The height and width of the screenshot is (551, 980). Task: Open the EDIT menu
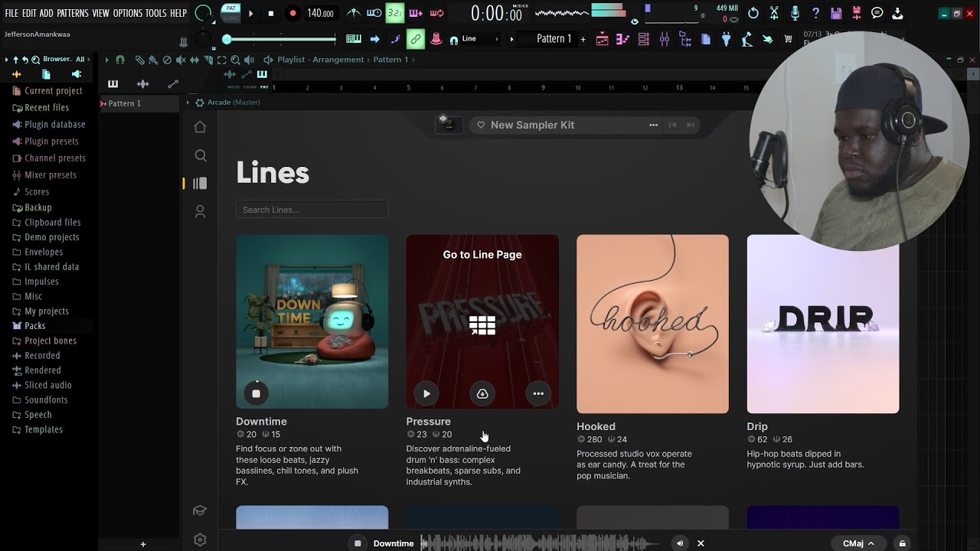point(29,13)
